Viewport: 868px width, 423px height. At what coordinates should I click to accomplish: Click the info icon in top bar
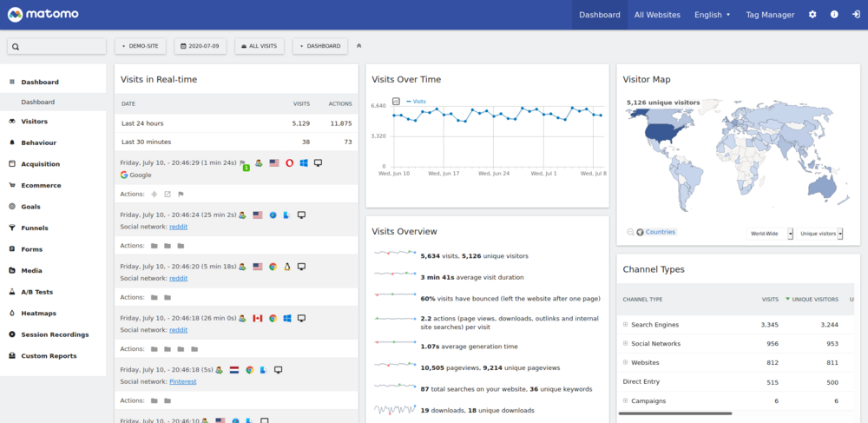click(834, 15)
